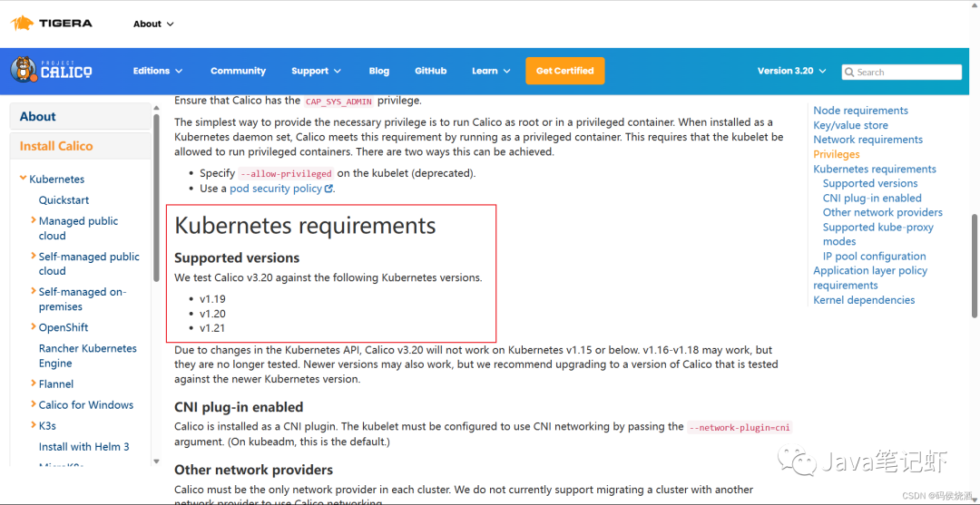
Task: Expand Calico for Windows item
Action: pyautogui.click(x=34, y=404)
